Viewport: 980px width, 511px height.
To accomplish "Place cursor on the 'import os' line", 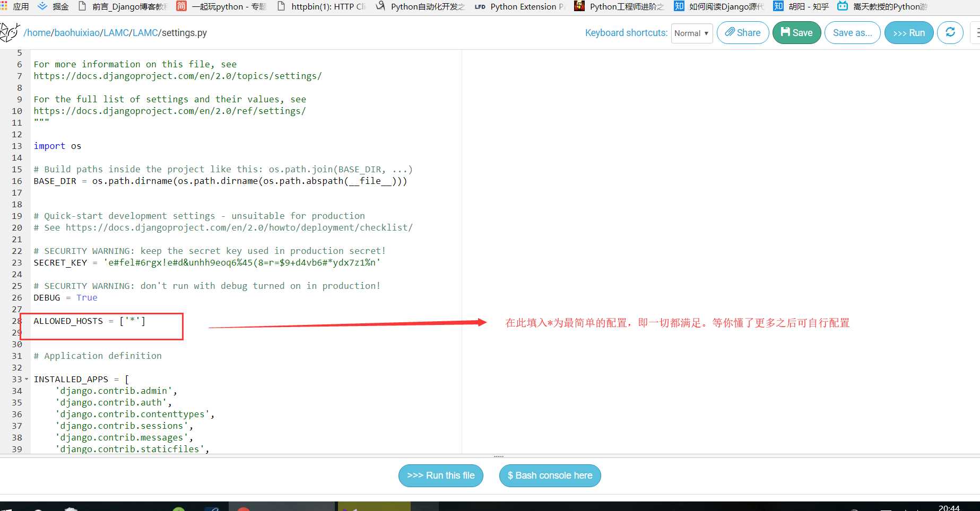I will [57, 146].
